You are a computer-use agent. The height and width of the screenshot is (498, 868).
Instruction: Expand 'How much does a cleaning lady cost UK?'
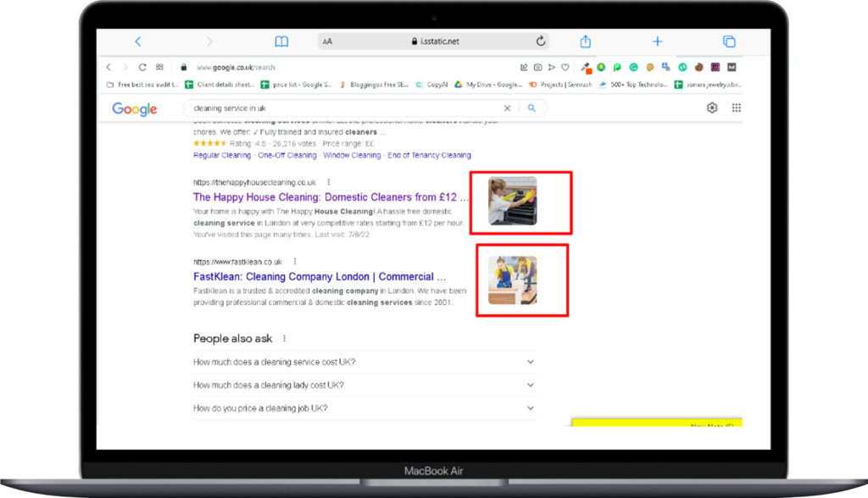[364, 385]
